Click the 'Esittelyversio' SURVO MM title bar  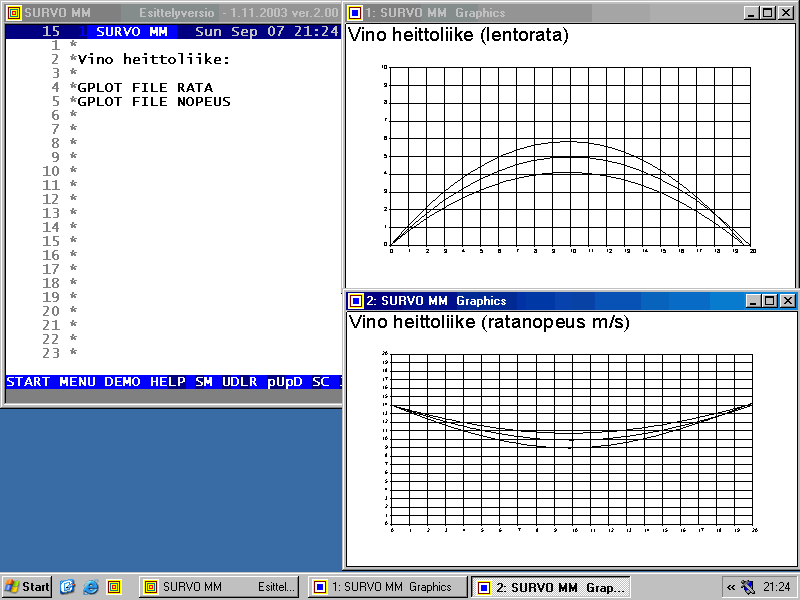point(172,13)
